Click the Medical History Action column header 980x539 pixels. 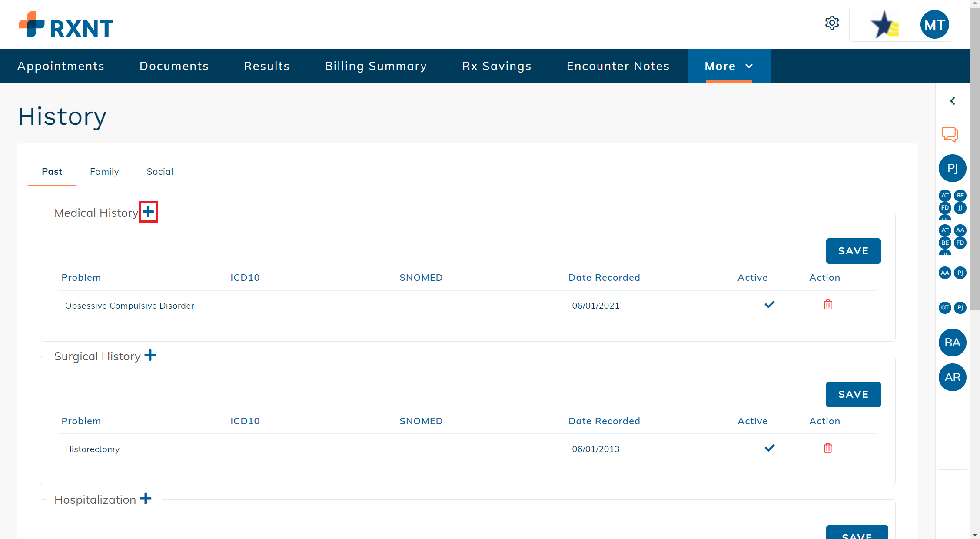click(x=825, y=278)
